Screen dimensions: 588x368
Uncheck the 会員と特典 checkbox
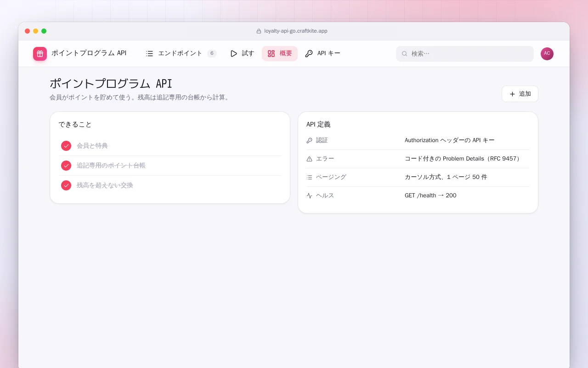coord(66,146)
